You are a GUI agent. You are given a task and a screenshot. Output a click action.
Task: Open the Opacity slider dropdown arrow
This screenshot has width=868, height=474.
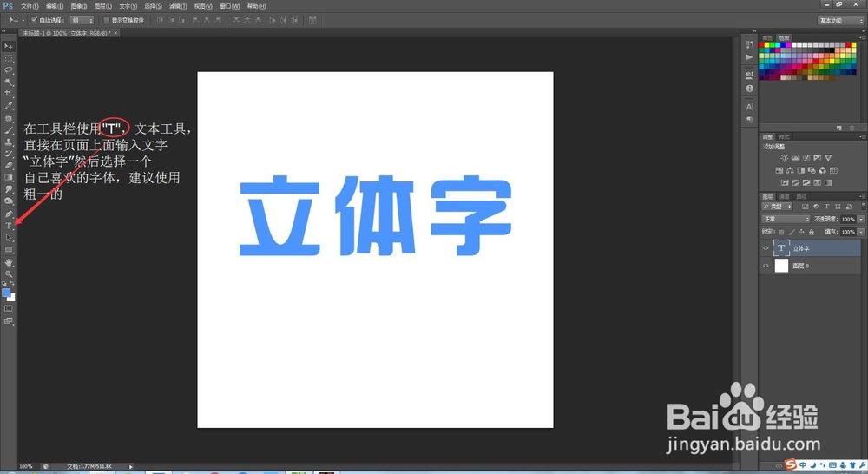[861, 220]
